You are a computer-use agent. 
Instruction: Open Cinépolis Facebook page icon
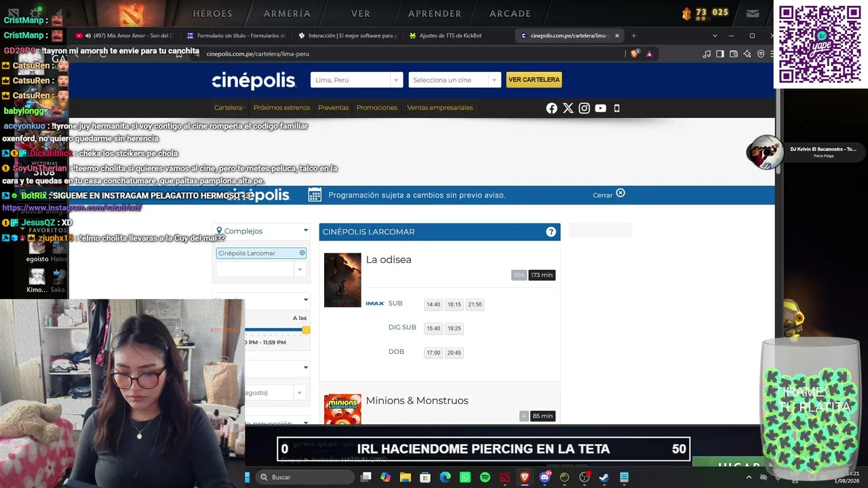(x=551, y=108)
